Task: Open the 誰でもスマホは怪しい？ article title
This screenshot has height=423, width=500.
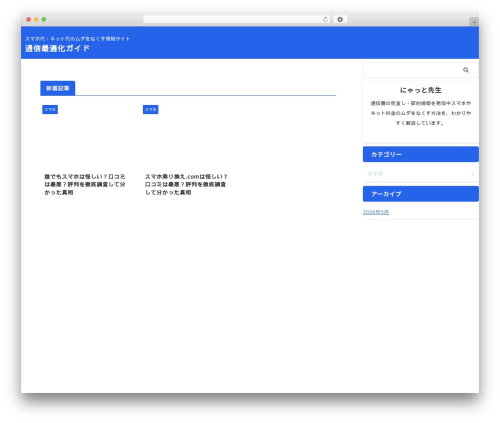Action: pyautogui.click(x=85, y=184)
